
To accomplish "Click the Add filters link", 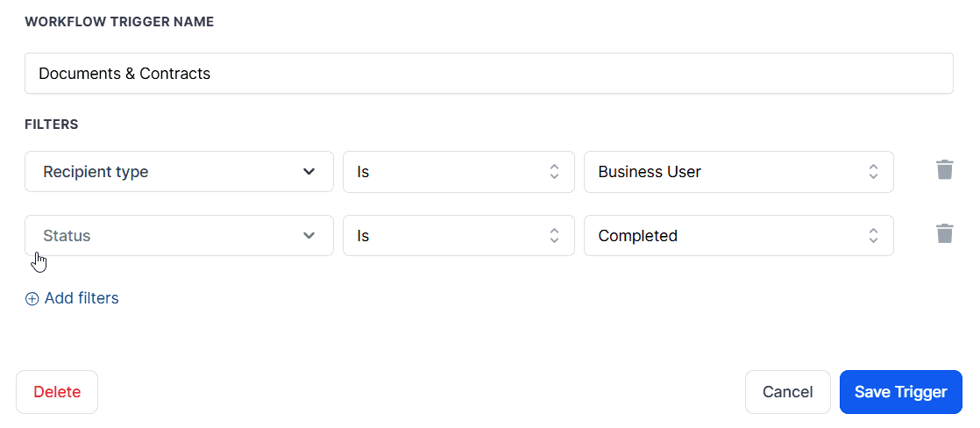I will (x=72, y=298).
